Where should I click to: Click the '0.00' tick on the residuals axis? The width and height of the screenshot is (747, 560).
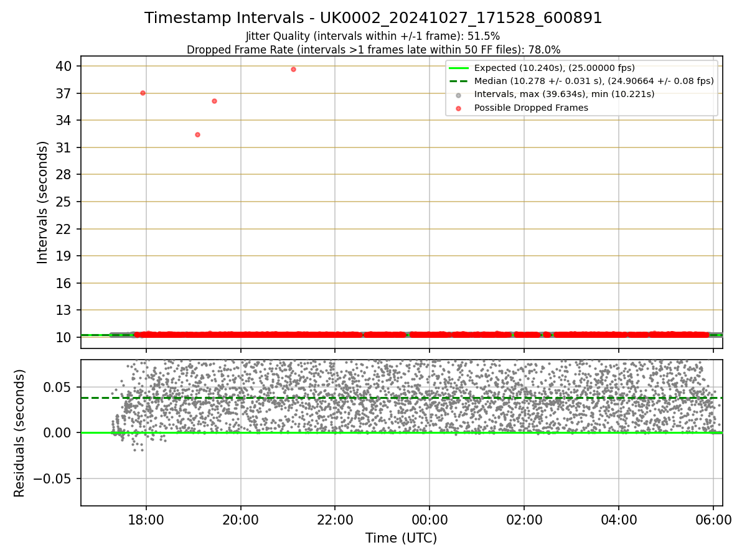pos(59,432)
